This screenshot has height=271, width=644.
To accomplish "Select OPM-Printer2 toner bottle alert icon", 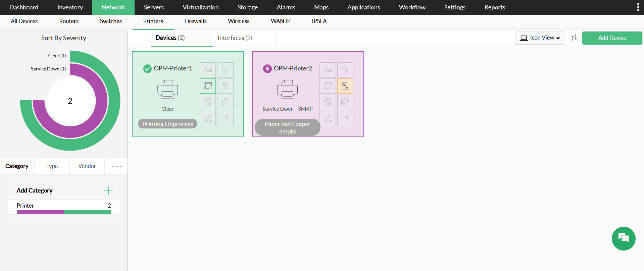I will 345,70.
